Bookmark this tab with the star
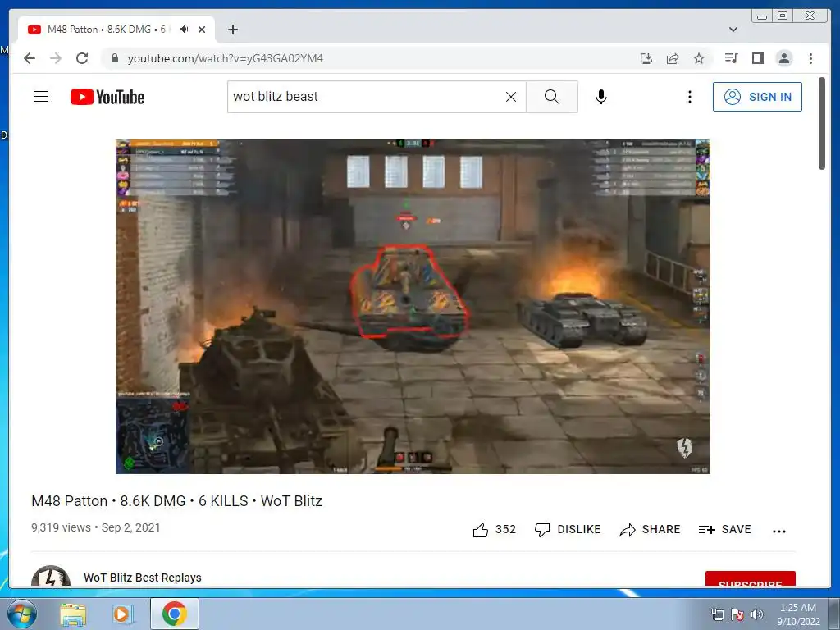 pyautogui.click(x=699, y=58)
